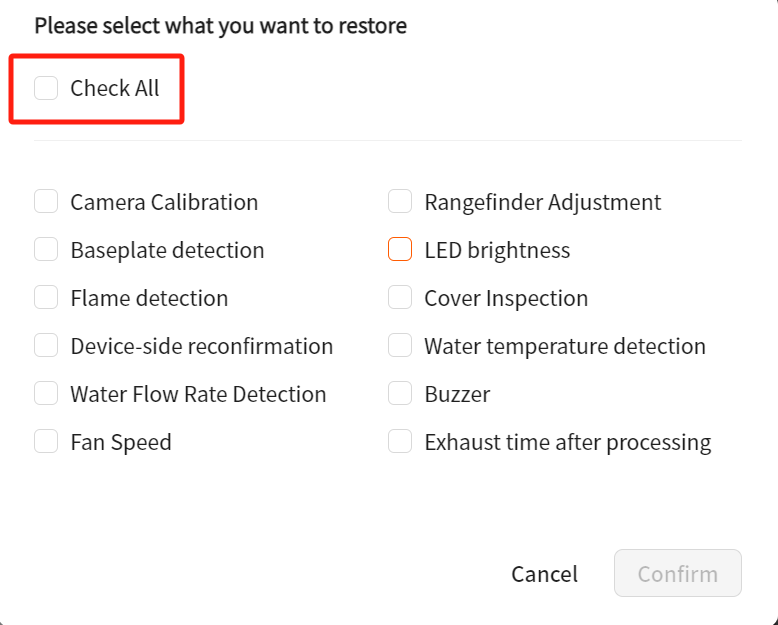778x625 pixels.
Task: Tick the Buzzer checkbox
Action: (x=400, y=394)
